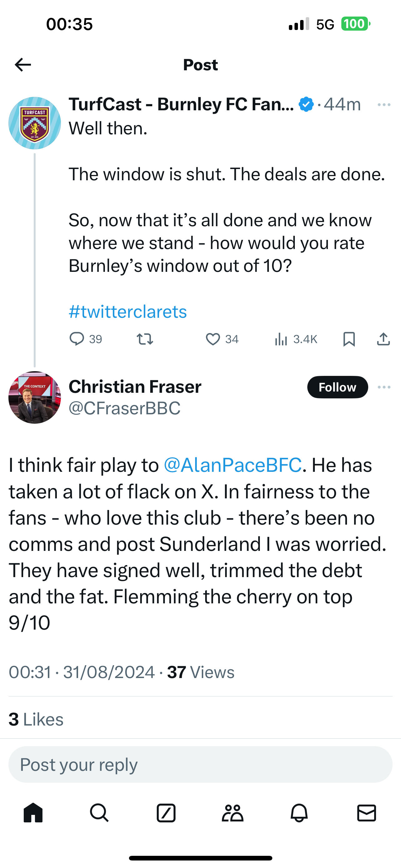Bookmark the TurfCast post

click(349, 339)
